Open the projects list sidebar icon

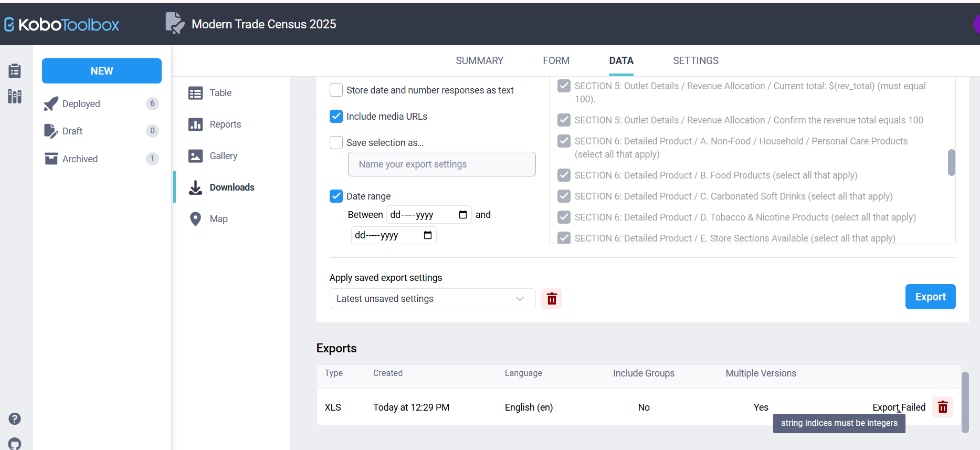[15, 71]
